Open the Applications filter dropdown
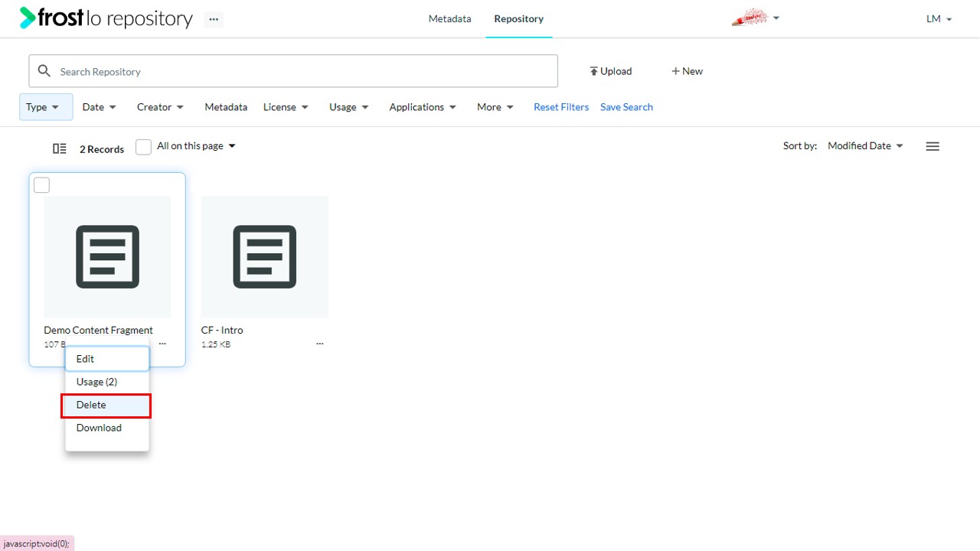Image resolution: width=980 pixels, height=551 pixels. point(423,107)
